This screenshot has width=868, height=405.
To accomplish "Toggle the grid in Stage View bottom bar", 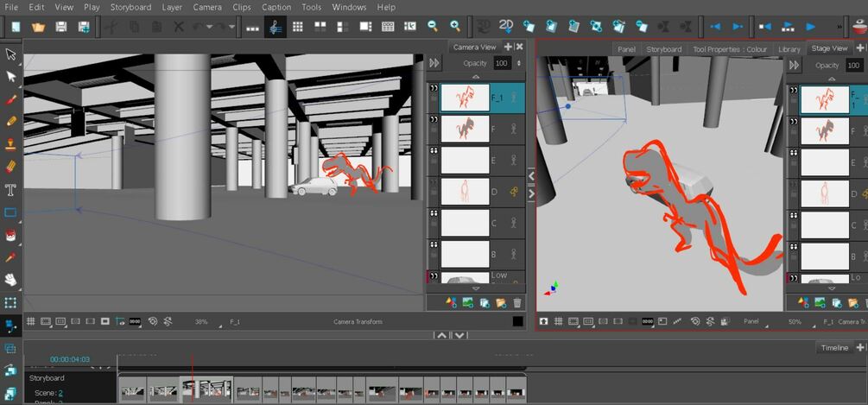I will pos(559,321).
